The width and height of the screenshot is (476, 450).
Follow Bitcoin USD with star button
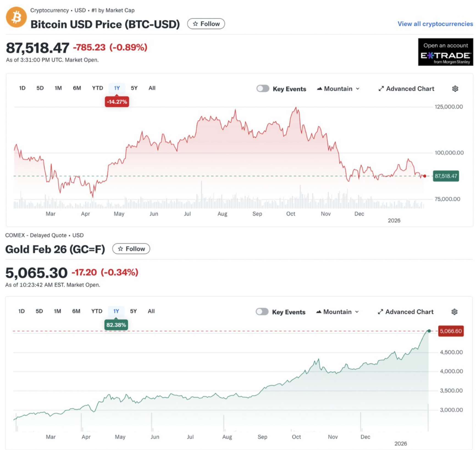pyautogui.click(x=206, y=24)
